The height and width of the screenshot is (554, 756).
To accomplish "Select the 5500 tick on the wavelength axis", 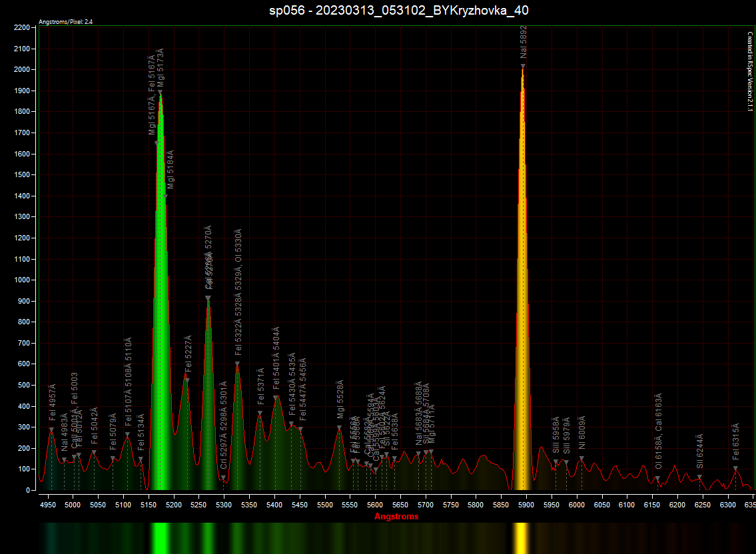I will (x=325, y=505).
